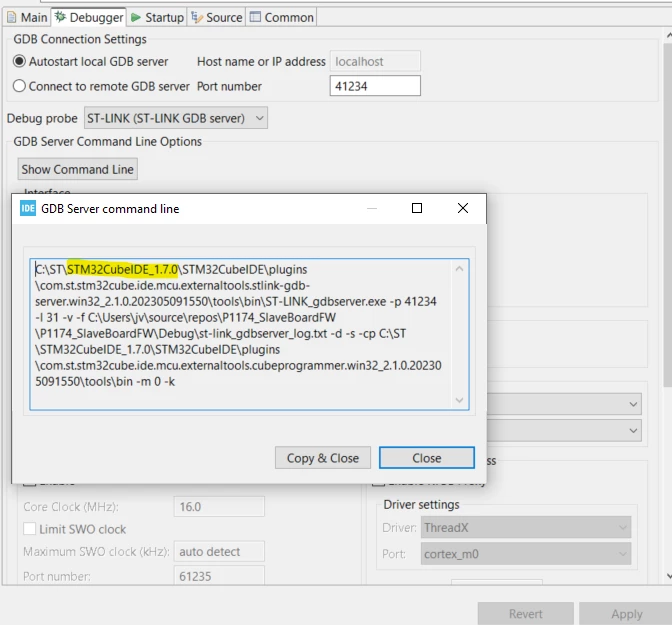Expand lower dropdown behind the dialog

[x=633, y=430]
